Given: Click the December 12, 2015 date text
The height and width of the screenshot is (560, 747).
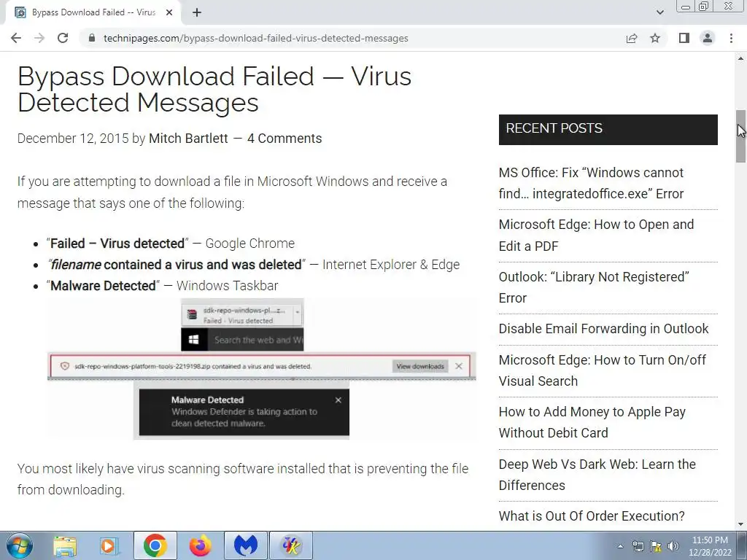Looking at the screenshot, I should click(x=73, y=139).
